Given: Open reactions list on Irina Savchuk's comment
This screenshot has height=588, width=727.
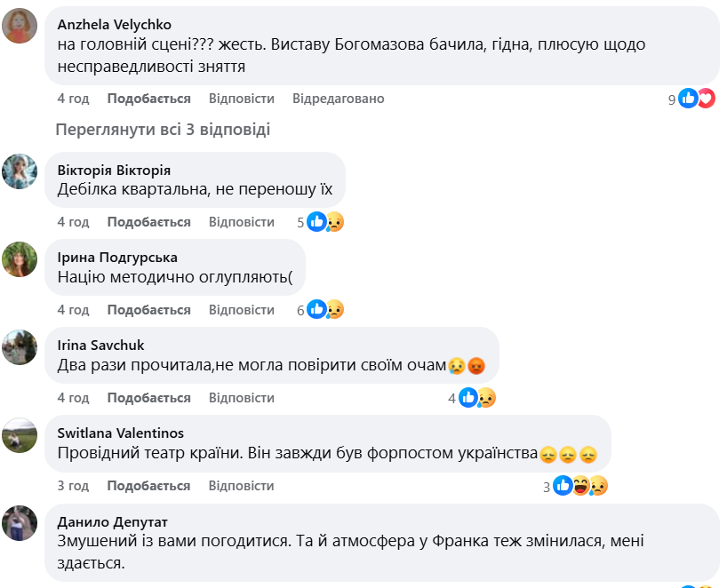Looking at the screenshot, I should pyautogui.click(x=477, y=398).
